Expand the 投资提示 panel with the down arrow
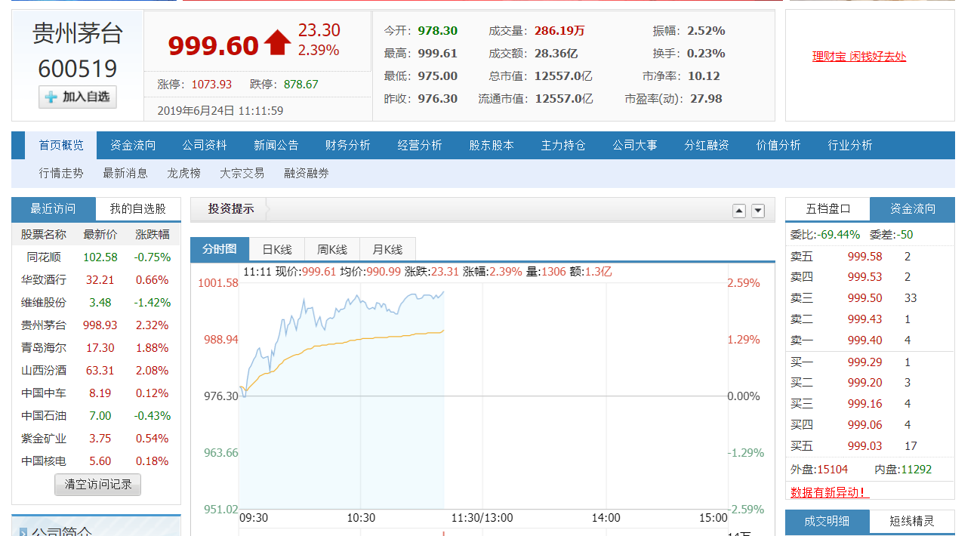980x536 pixels. click(x=758, y=211)
